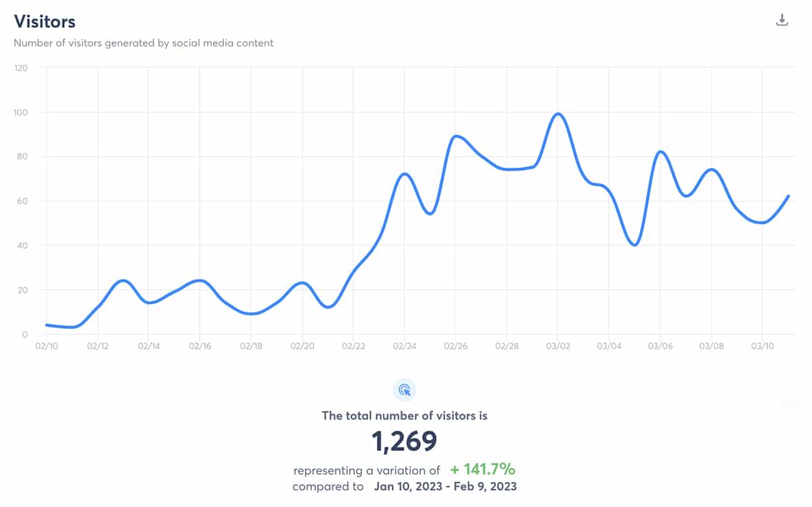
Task: Click the 120 y-axis label
Action: (21, 68)
